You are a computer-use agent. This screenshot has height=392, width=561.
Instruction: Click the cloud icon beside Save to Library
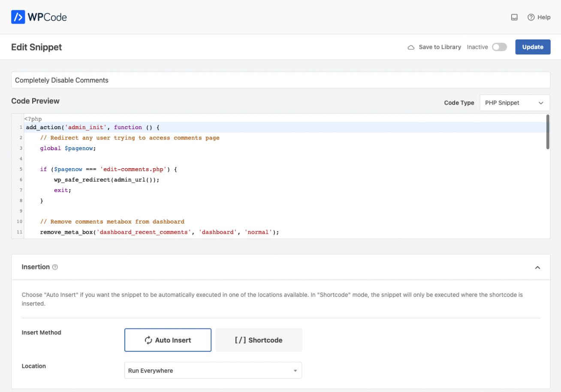point(411,47)
